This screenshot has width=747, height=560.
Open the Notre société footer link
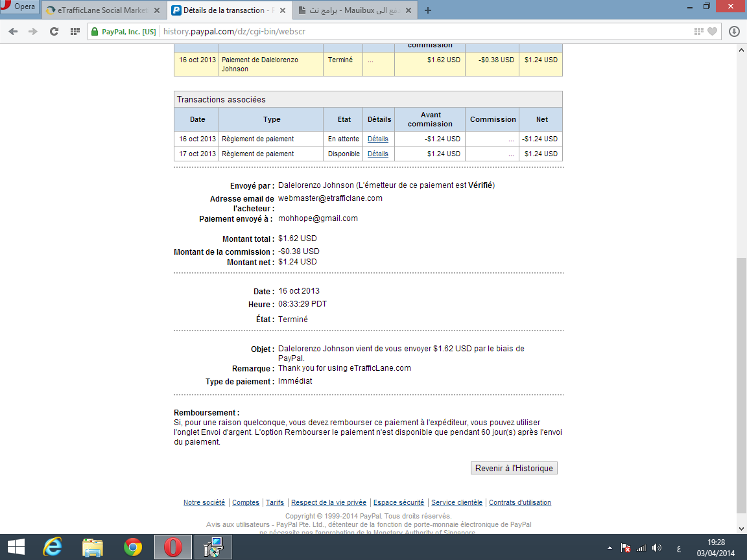[204, 502]
